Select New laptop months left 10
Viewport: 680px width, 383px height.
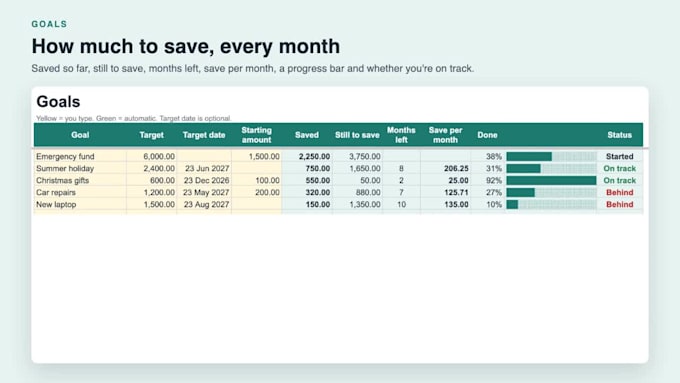401,204
